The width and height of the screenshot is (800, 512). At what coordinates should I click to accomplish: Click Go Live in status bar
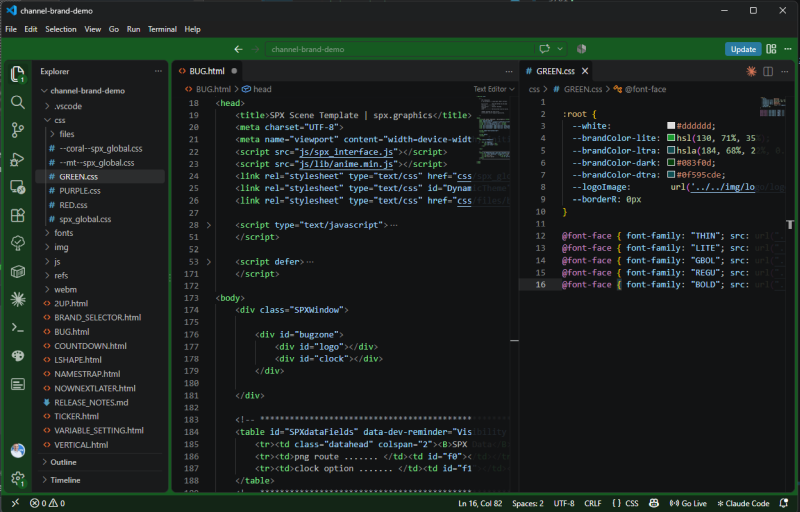[x=688, y=503]
